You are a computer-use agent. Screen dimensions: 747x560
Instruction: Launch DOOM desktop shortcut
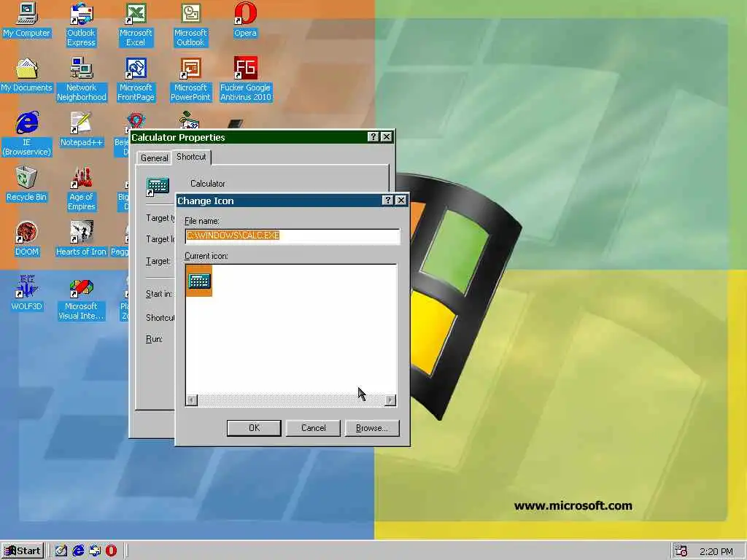27,238
